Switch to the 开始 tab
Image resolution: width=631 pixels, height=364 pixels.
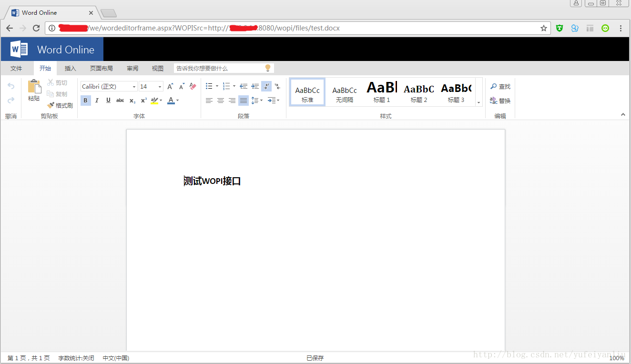pos(45,69)
